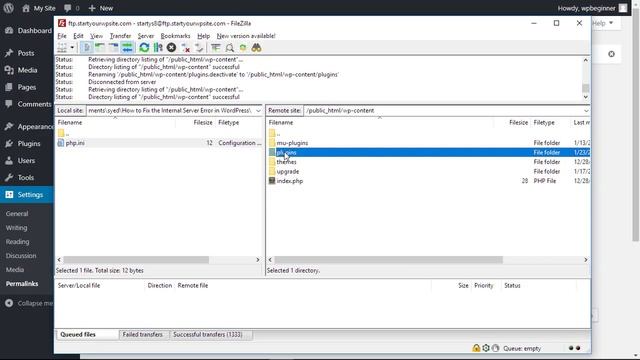Toggle the remote directory tree display
The image size is (640, 360).
(x=113, y=48)
